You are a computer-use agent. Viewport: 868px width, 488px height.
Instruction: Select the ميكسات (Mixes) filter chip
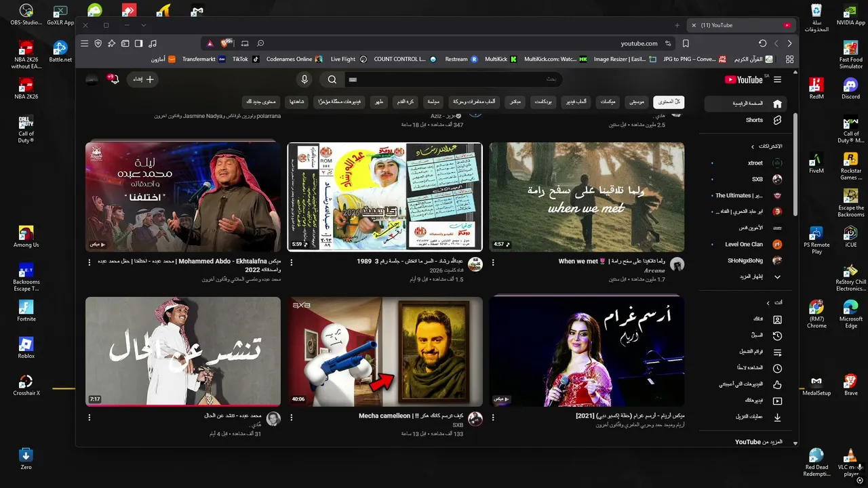pos(608,102)
